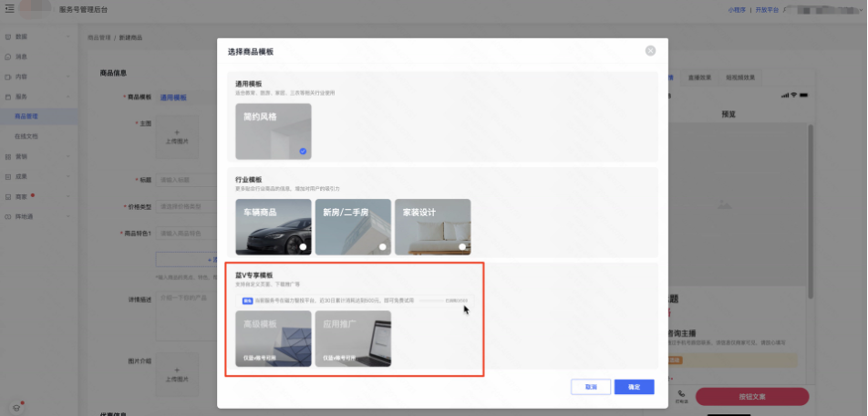The image size is (868, 416).
Task: Click the help icon at bottom-left corner
Action: (x=17, y=407)
